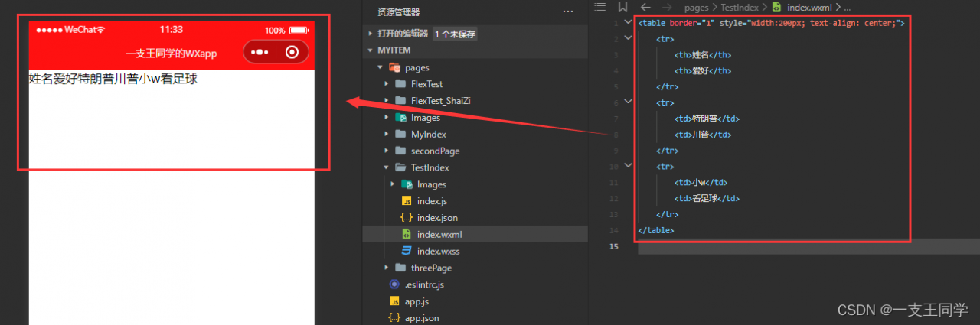Click the WeChat signal label in simulator status bar
Viewport: 980px width, 325px height.
(x=70, y=29)
